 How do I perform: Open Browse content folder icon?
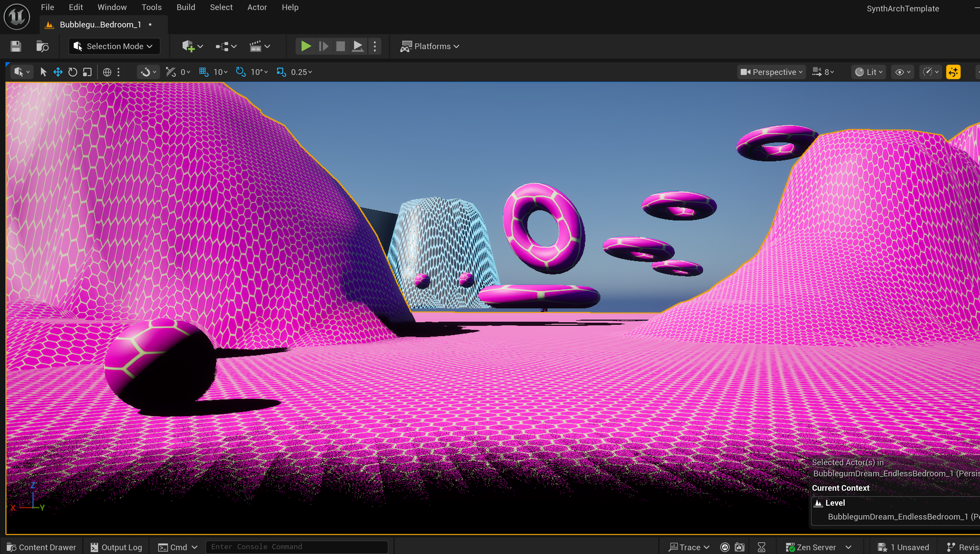(42, 46)
